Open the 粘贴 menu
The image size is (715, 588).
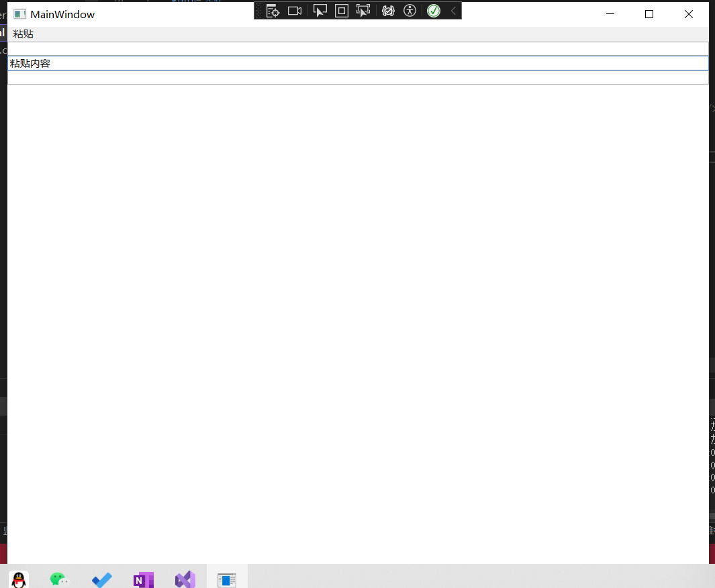[23, 34]
